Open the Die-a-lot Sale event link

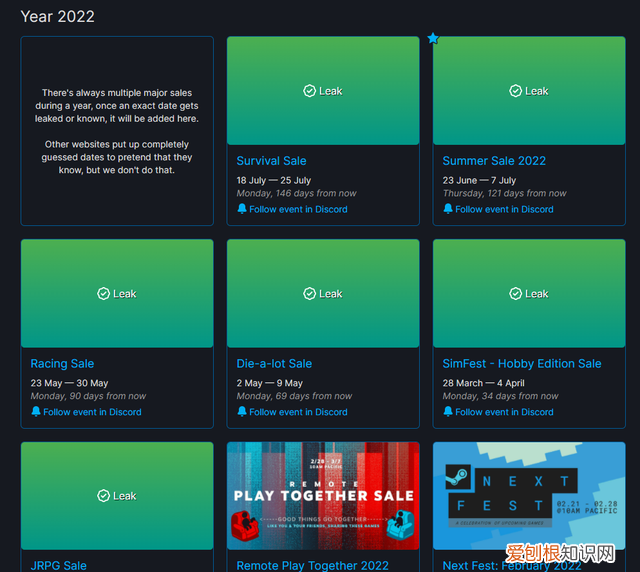coord(274,364)
